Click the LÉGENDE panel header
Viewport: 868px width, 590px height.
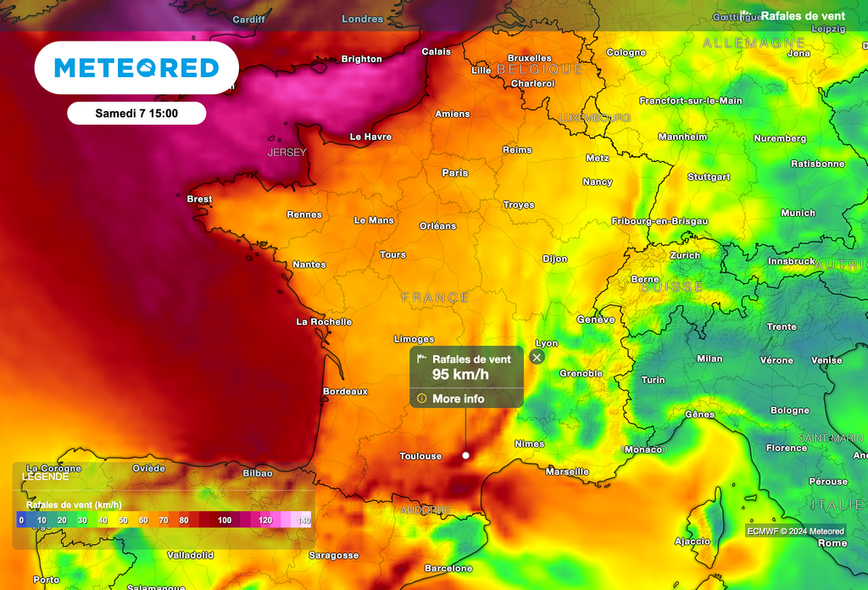click(47, 476)
